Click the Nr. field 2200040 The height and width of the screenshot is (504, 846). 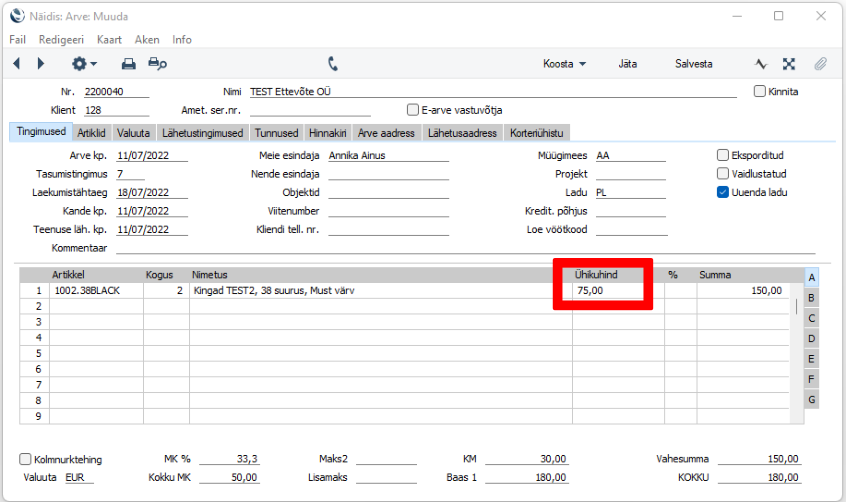(x=116, y=91)
